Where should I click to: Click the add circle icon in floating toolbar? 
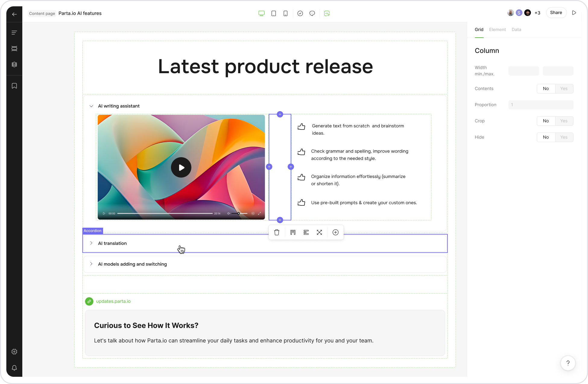[x=335, y=232]
